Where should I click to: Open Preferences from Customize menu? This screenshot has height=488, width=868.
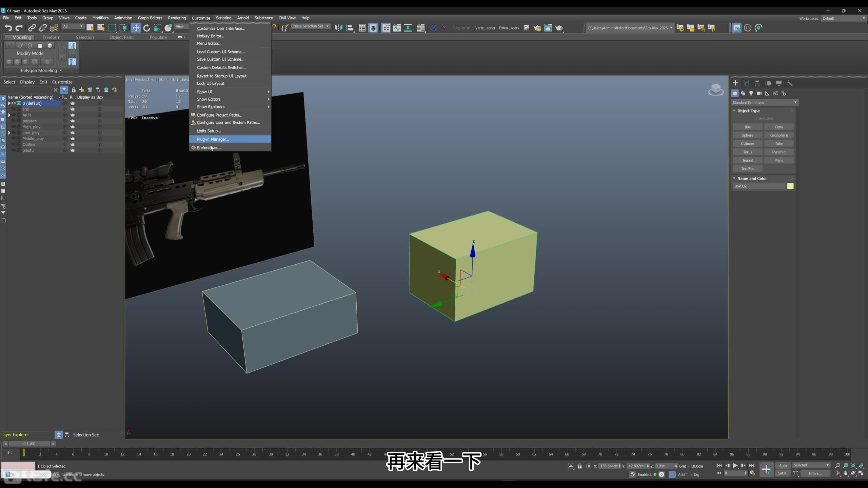coord(230,148)
